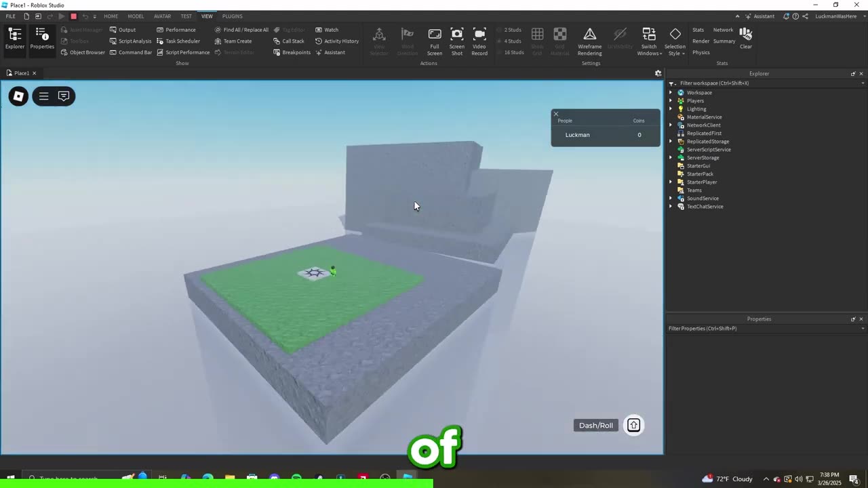
Task: Switch to the PLUGINS ribbon tab
Action: (232, 16)
